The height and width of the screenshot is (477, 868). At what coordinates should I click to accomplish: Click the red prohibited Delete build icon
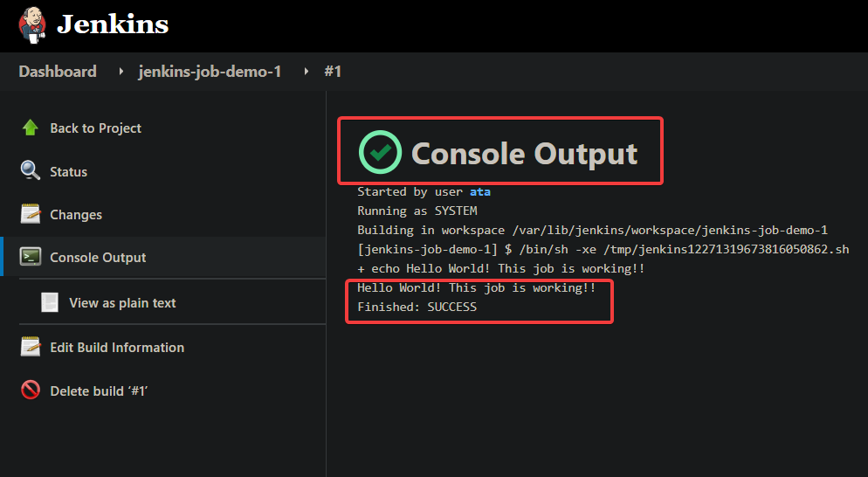31,390
